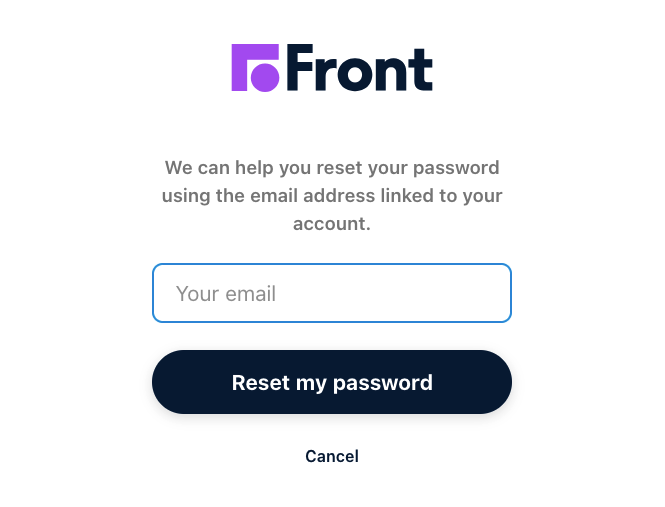665x507 pixels.
Task: Cancel the password reset process
Action: coord(331,456)
